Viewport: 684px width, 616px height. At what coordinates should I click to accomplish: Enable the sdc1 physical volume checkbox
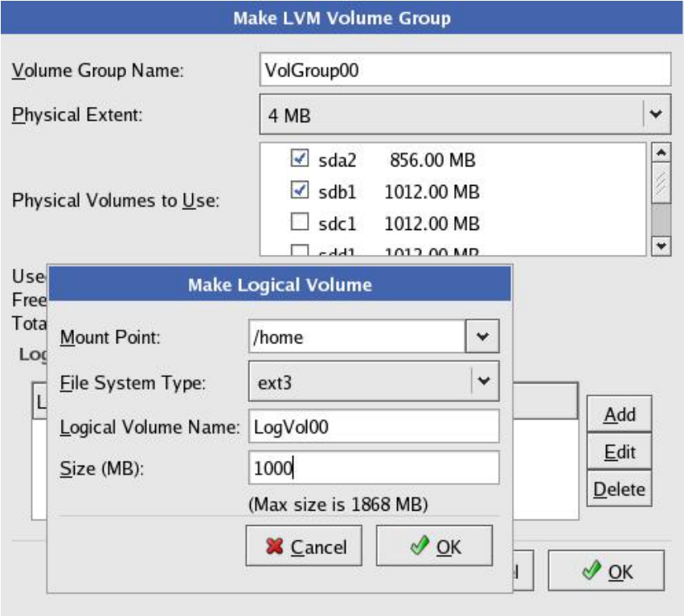[x=300, y=224]
